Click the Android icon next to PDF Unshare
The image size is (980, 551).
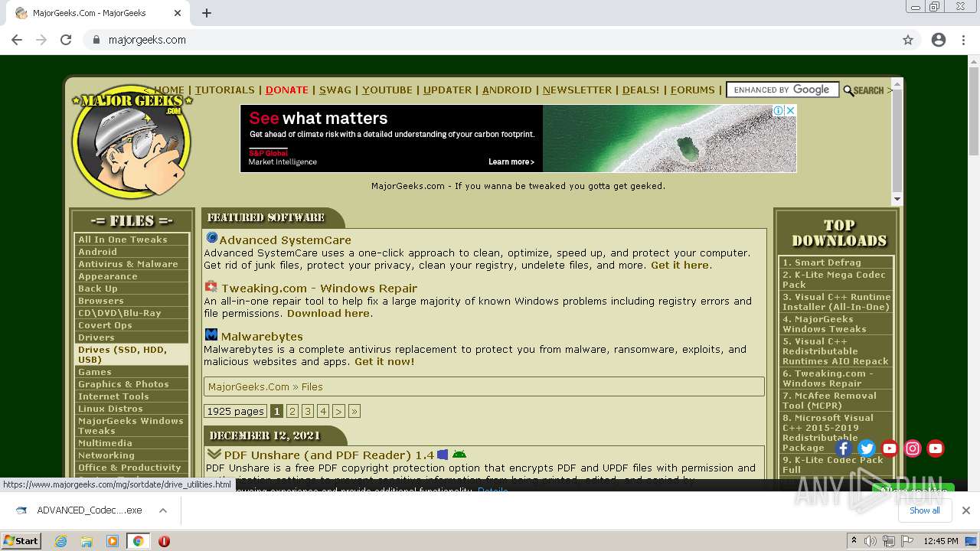click(459, 455)
